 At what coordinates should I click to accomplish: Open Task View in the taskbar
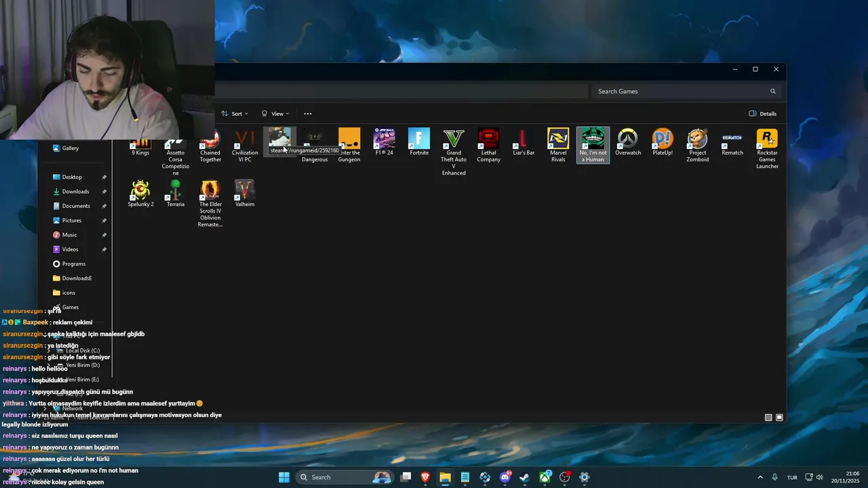[x=406, y=477]
